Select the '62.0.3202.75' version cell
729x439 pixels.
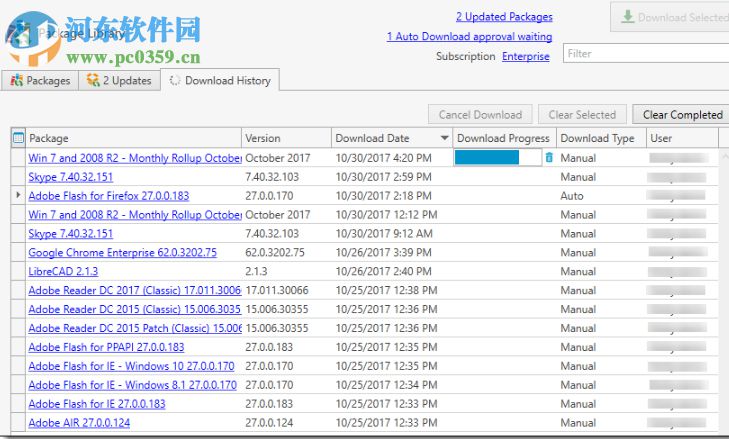pos(286,253)
